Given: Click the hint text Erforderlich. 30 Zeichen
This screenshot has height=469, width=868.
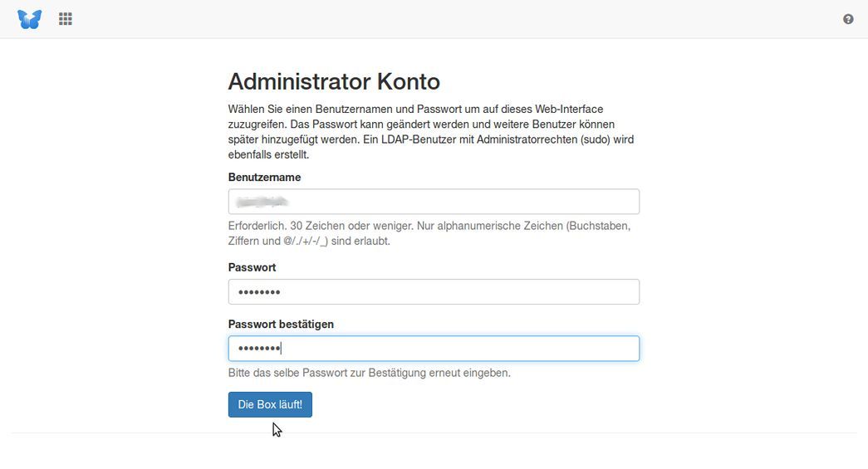Looking at the screenshot, I should pyautogui.click(x=429, y=233).
